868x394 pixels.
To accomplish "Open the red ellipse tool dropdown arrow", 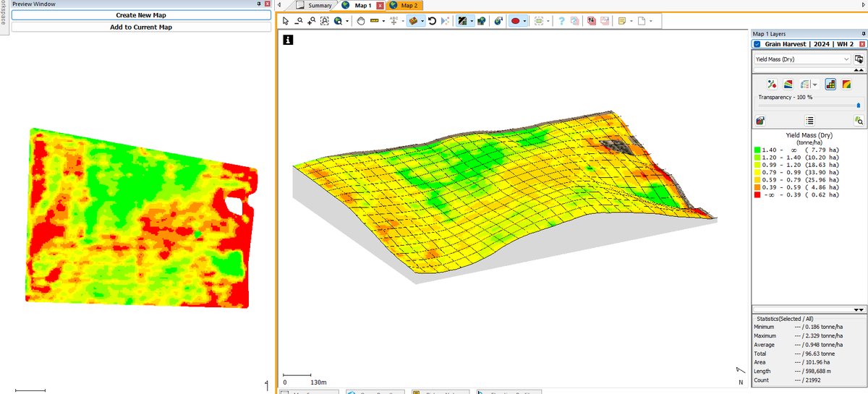I will pyautogui.click(x=526, y=21).
